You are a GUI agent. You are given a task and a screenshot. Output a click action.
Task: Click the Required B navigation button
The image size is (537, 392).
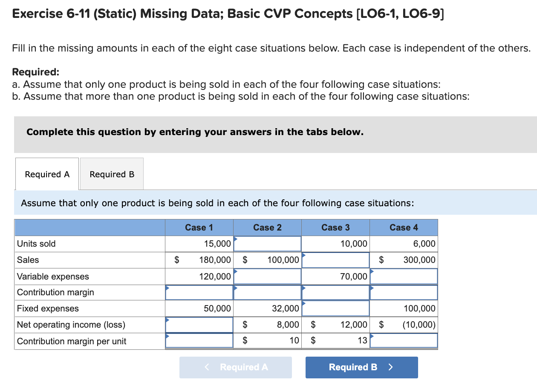click(361, 367)
